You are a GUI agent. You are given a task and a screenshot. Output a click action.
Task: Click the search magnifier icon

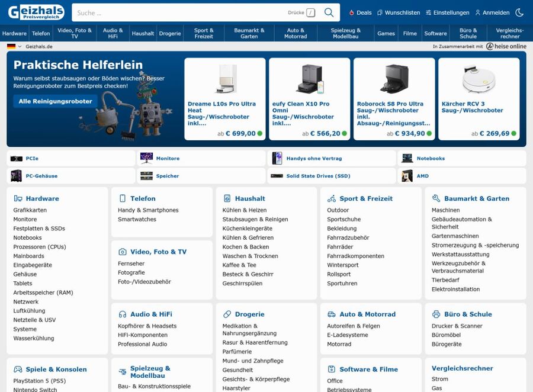[x=329, y=12]
